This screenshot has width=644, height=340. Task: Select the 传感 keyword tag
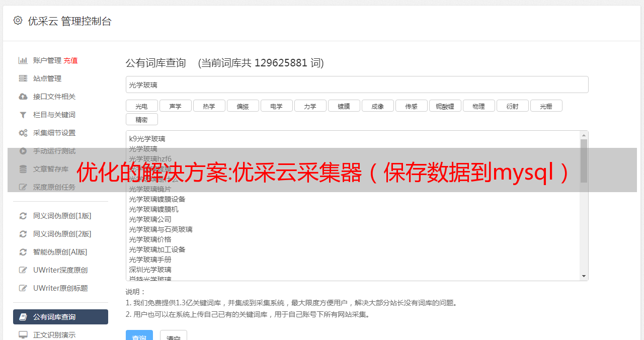411,106
